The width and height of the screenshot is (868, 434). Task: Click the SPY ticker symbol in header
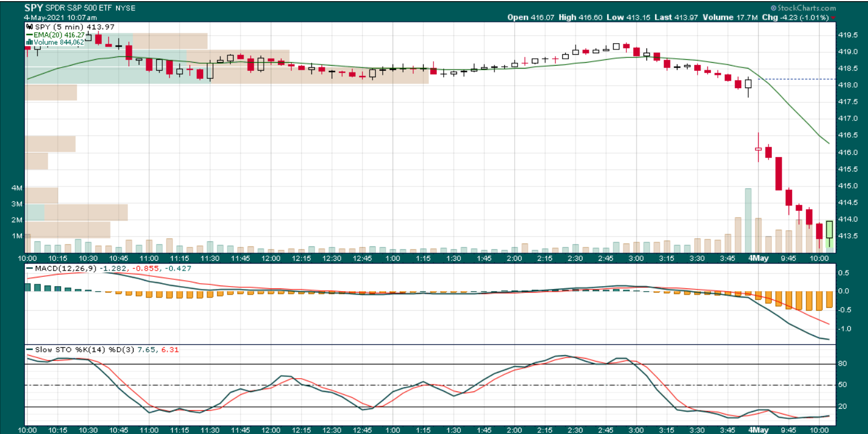33,8
